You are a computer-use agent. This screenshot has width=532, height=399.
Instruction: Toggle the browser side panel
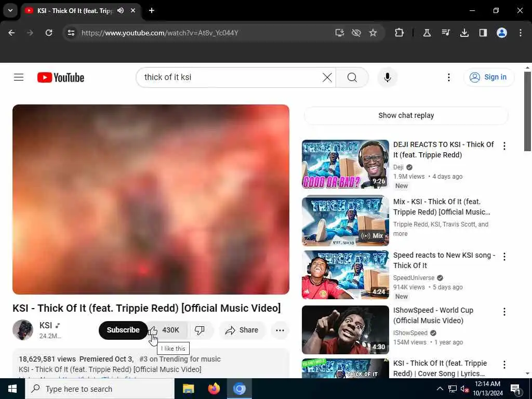point(483,33)
